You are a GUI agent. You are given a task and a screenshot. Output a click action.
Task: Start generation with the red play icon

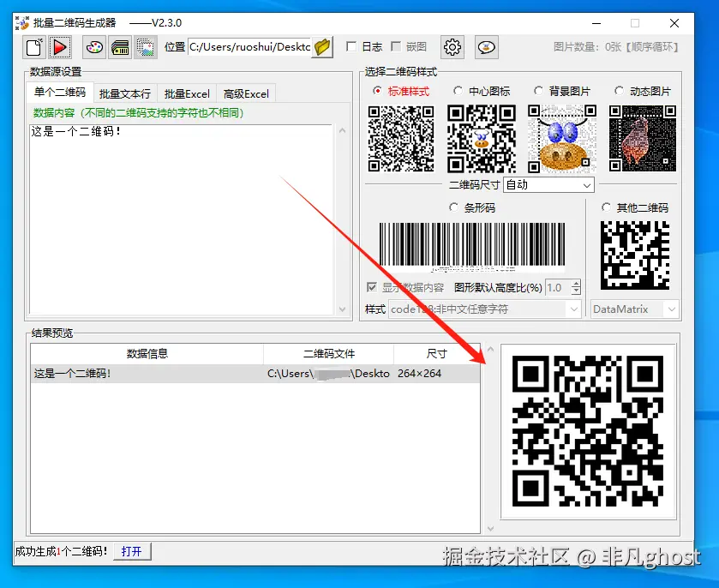pos(60,47)
